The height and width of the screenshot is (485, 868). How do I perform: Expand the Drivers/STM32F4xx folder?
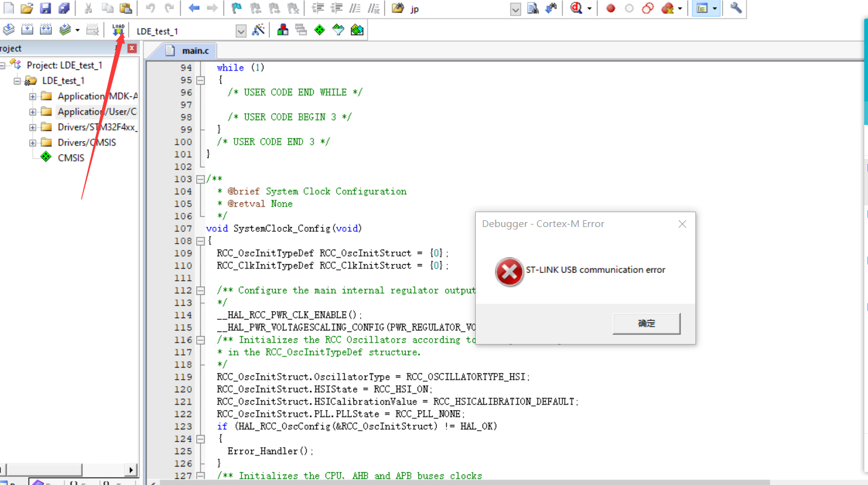coord(32,127)
